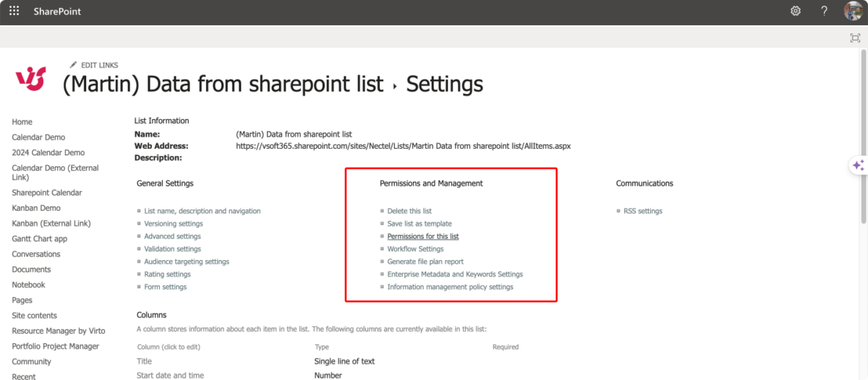Open Permissions for this list

point(423,236)
